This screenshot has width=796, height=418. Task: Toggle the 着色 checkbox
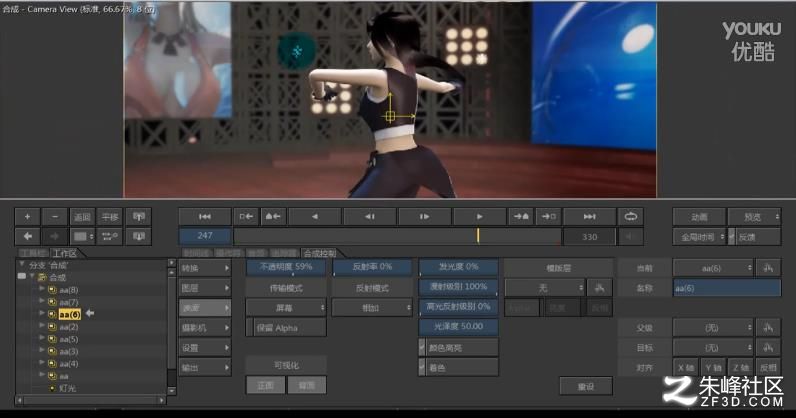click(x=422, y=367)
